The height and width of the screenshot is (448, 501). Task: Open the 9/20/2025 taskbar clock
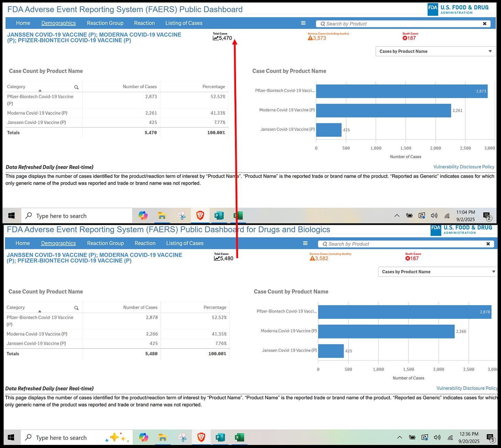(x=469, y=437)
